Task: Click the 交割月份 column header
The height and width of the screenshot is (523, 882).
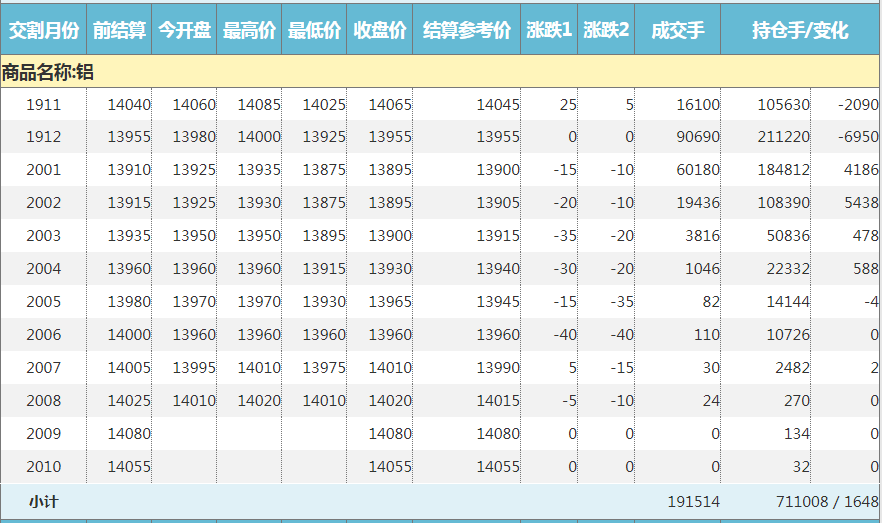Action: pos(43,31)
